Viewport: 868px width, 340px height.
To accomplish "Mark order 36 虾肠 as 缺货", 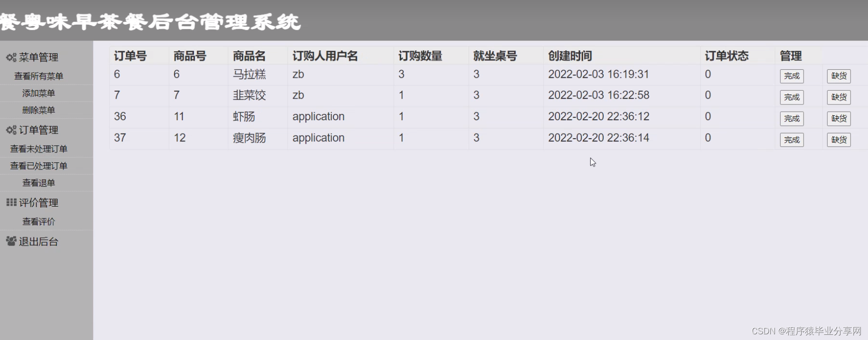I will tap(839, 119).
